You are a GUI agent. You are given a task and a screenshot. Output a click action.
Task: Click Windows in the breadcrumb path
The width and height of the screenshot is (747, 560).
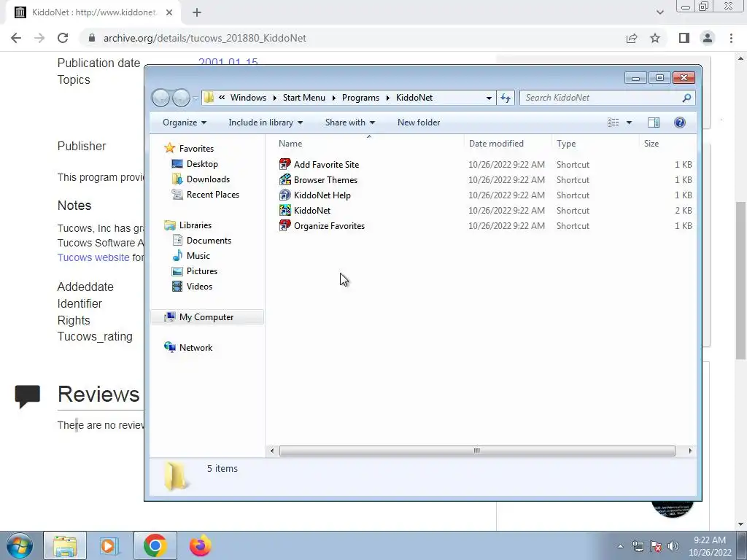click(x=248, y=98)
